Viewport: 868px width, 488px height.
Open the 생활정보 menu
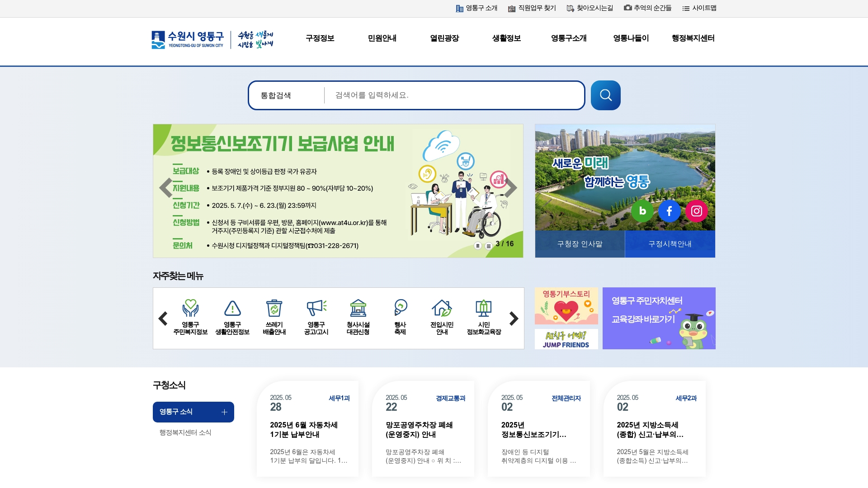(x=506, y=38)
